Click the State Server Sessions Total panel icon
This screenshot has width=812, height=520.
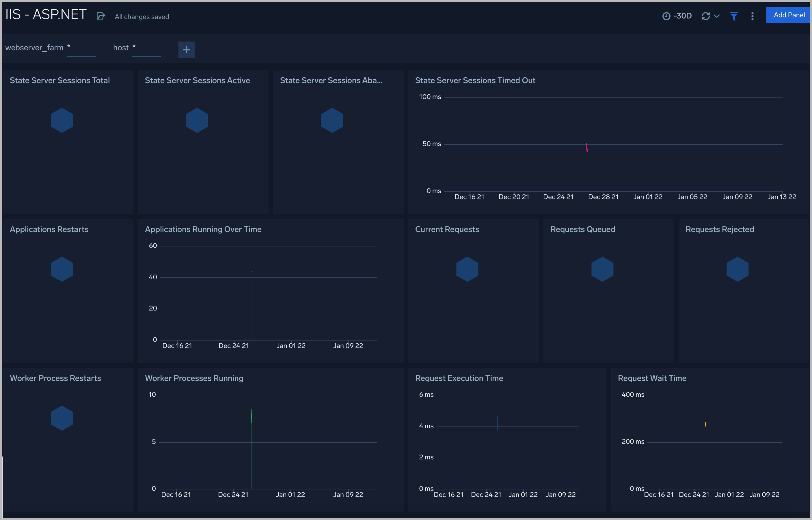62,121
